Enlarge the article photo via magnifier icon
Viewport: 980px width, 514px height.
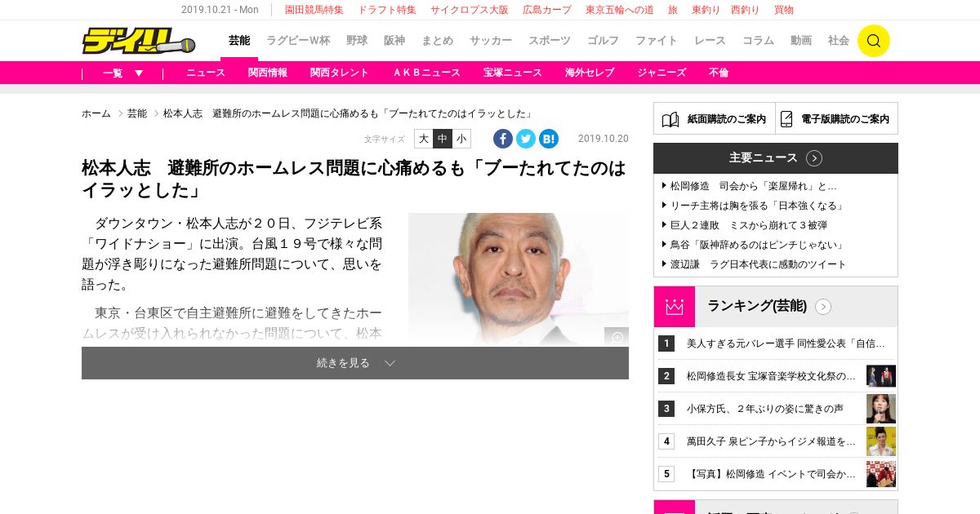(x=617, y=337)
